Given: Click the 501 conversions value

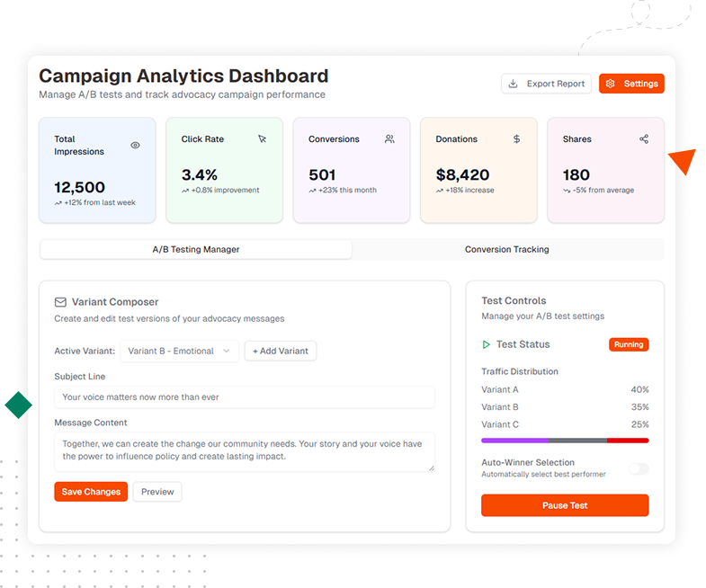Looking at the screenshot, I should click(322, 174).
